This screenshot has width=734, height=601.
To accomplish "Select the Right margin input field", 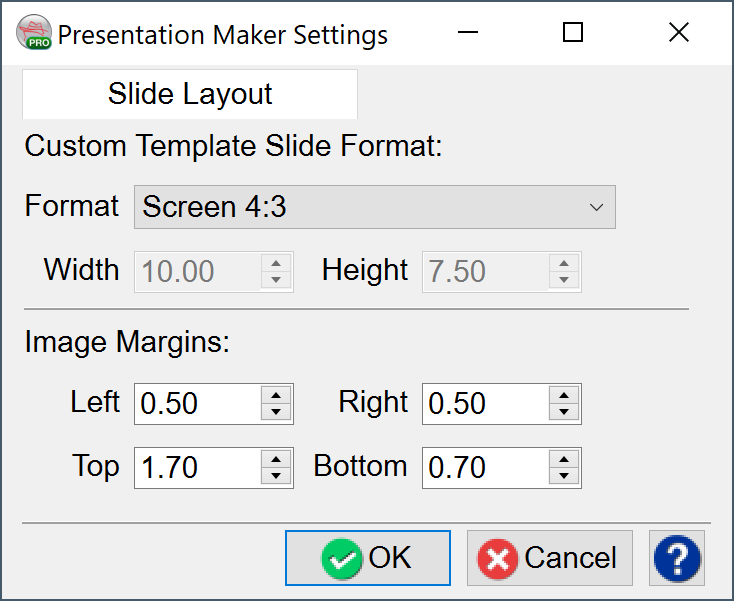I will tap(486, 404).
